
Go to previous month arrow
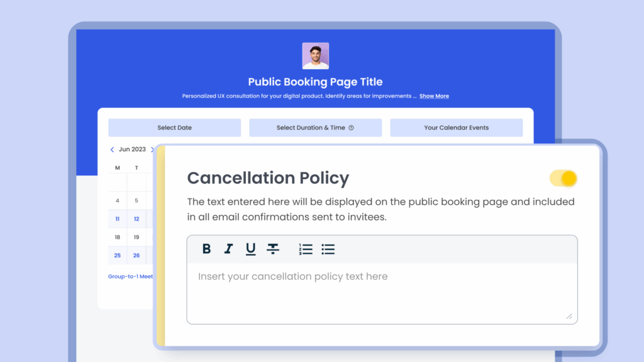(112, 150)
